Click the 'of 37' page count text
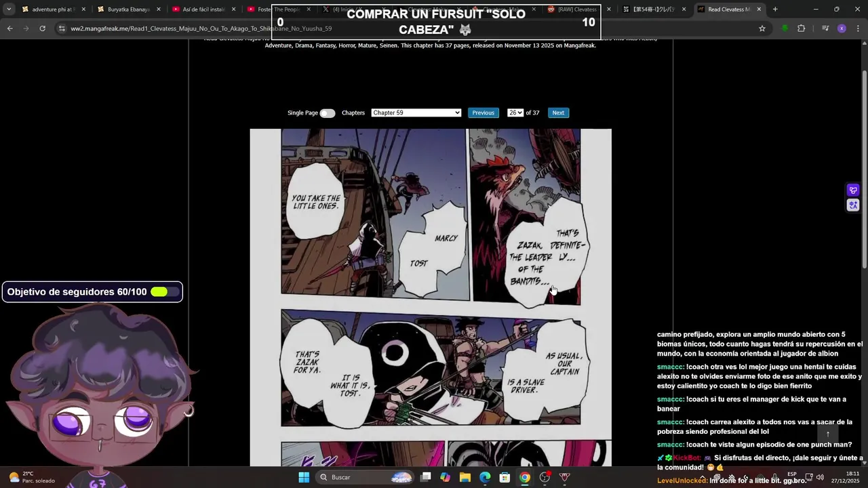 (x=532, y=113)
